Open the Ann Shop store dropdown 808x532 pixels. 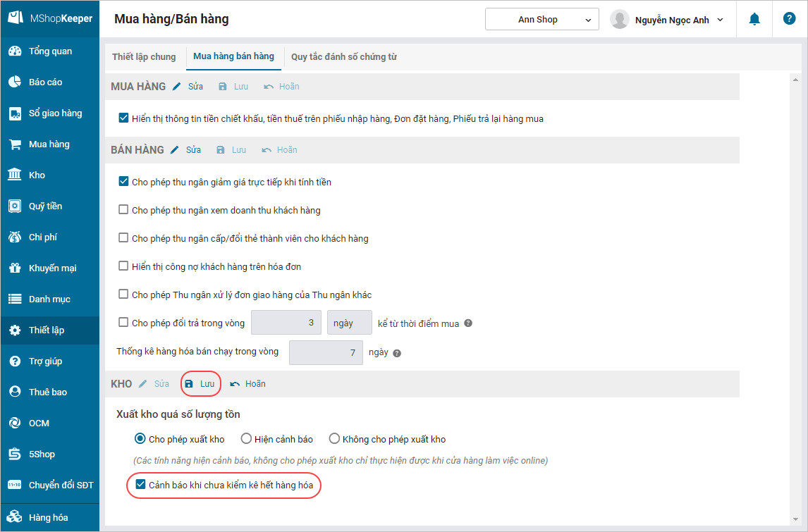point(542,20)
